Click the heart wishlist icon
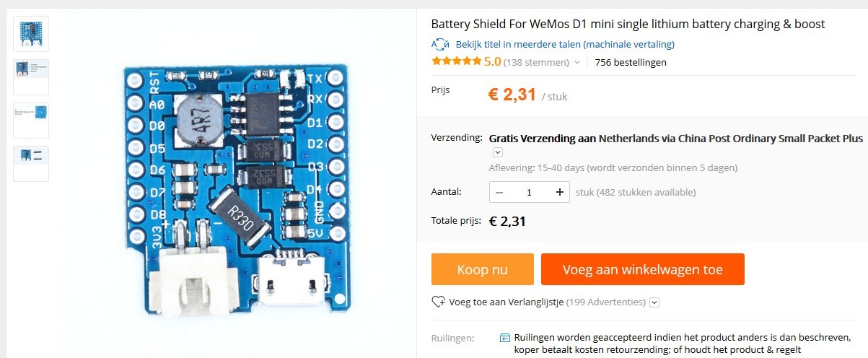This screenshot has width=868, height=358. (438, 302)
